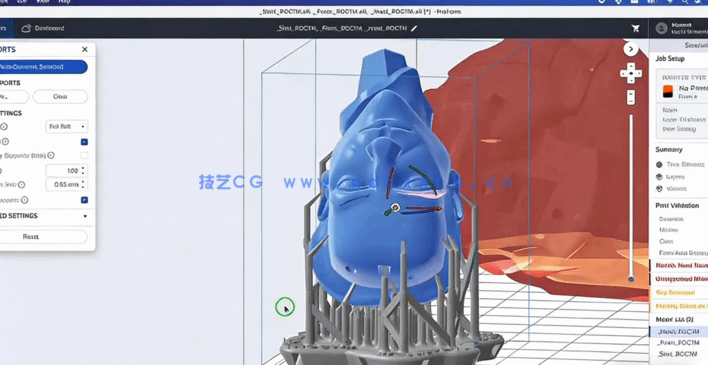708x365 pixels.
Task: Select the _Shirt_ROCTM model in list
Action: 679,354
